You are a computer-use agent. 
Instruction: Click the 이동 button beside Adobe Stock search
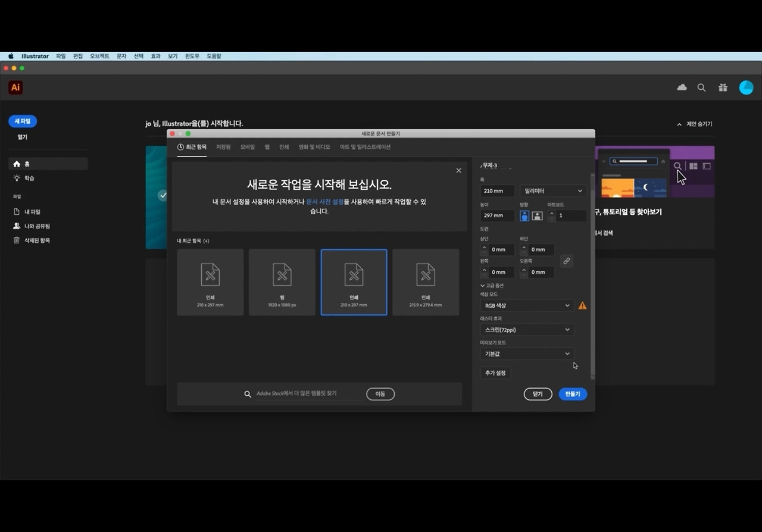380,394
